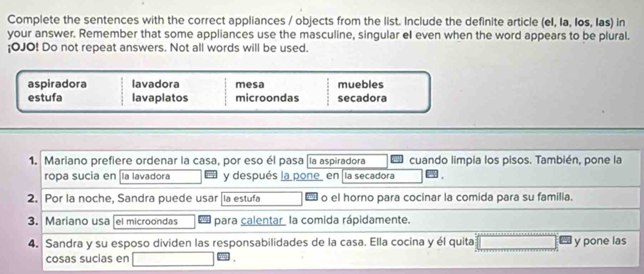Open keyboard icon after the blank 'quita' field
The height and width of the screenshot is (274, 644).
(566, 241)
